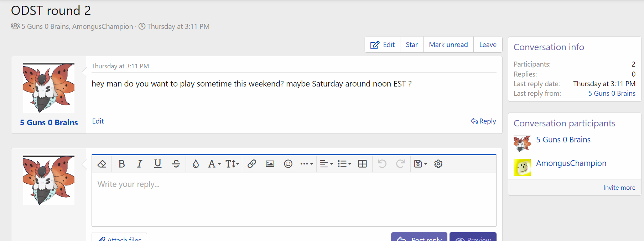Toggle Underline formatting in editor
The width and height of the screenshot is (644, 241).
[157, 164]
